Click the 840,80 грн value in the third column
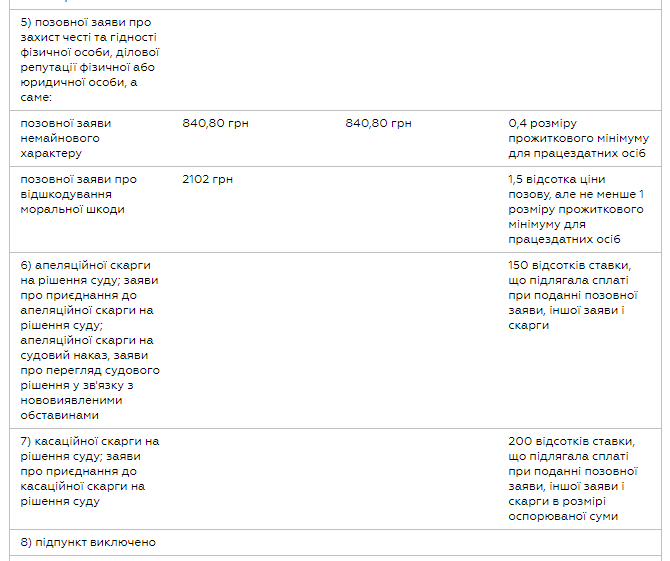 [x=378, y=124]
